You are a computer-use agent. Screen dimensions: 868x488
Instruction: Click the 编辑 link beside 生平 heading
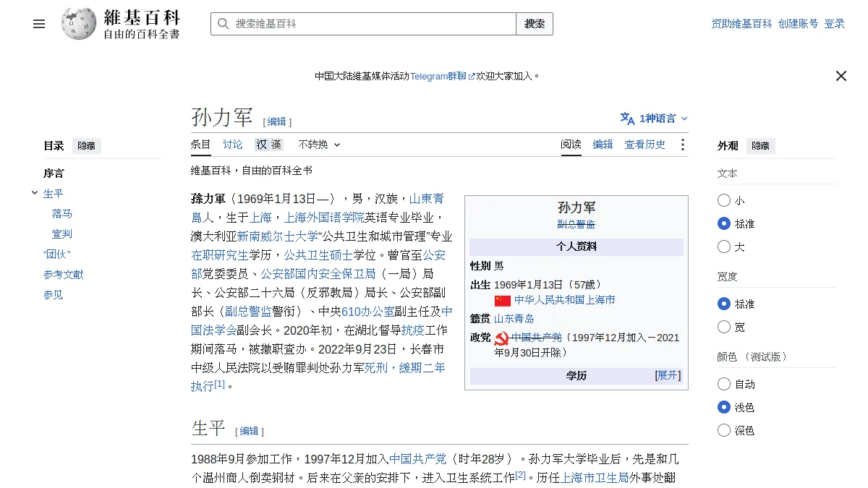(x=250, y=431)
